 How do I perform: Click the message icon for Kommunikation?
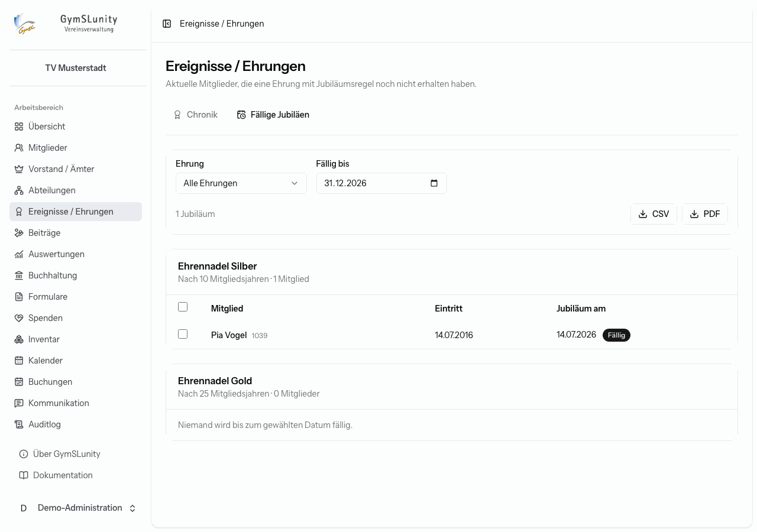click(19, 403)
